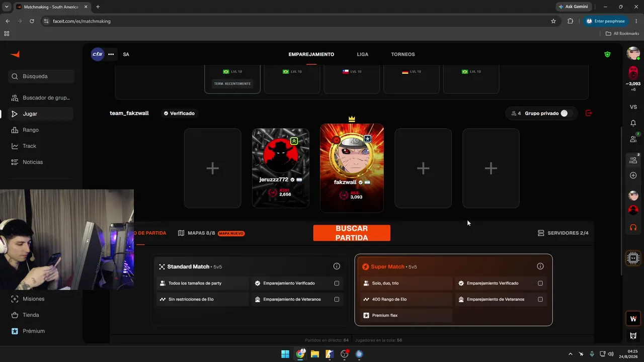The height and width of the screenshot is (362, 644).
Task: Switch to the EMPAREJAMIENTO tab
Action: pyautogui.click(x=311, y=54)
